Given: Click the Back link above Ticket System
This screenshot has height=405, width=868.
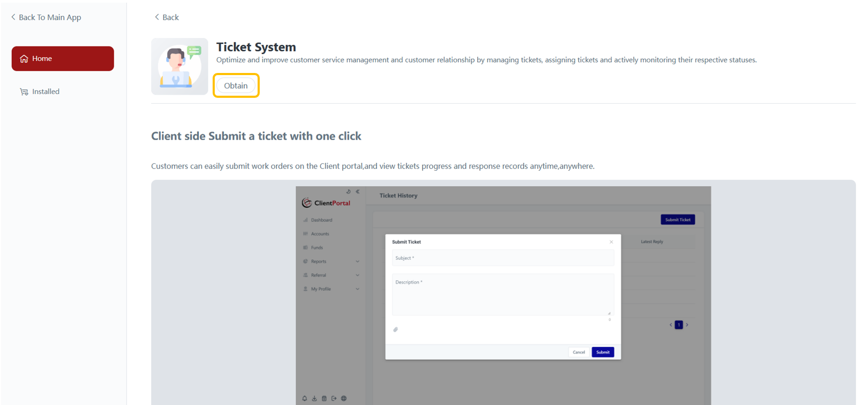Looking at the screenshot, I should pyautogui.click(x=167, y=17).
